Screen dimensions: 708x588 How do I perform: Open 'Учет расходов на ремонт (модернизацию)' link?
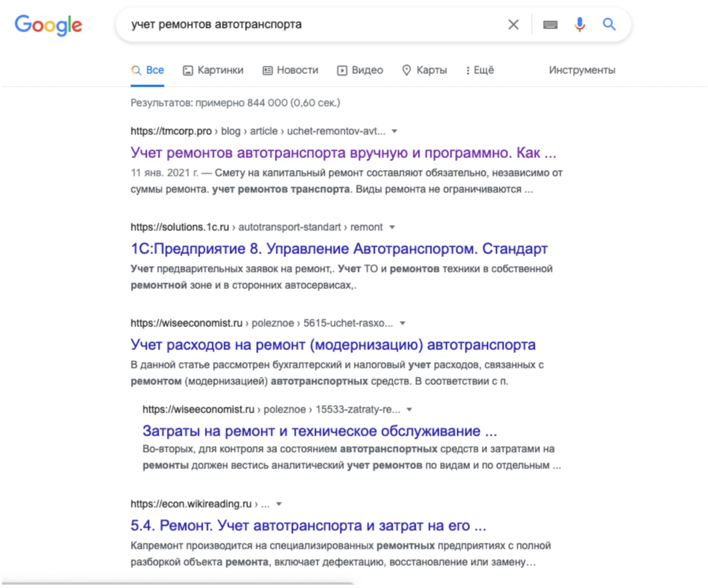[333, 345]
